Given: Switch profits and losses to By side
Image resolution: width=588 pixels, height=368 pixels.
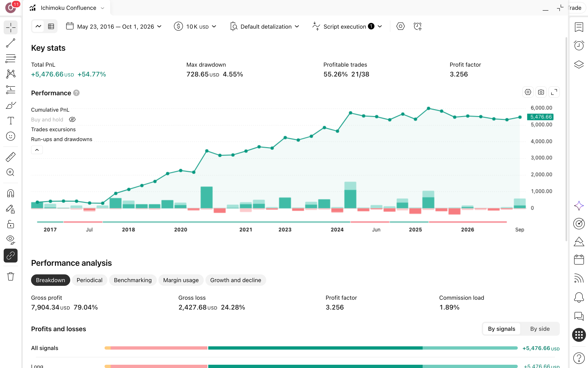Looking at the screenshot, I should pos(540,329).
